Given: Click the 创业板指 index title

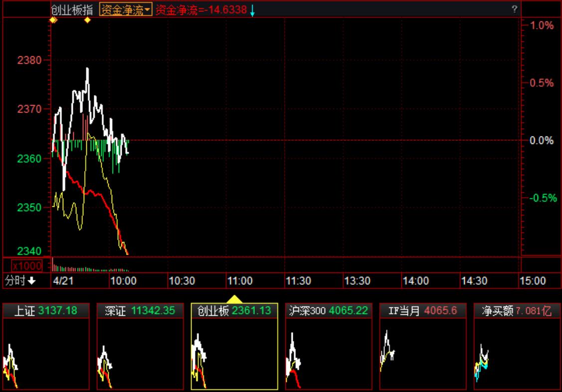Looking at the screenshot, I should (x=72, y=9).
